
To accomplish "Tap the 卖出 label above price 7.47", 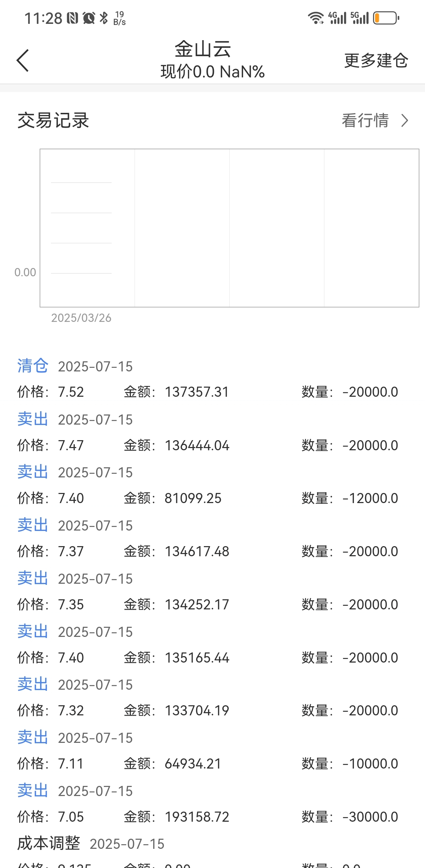I will pyautogui.click(x=33, y=419).
